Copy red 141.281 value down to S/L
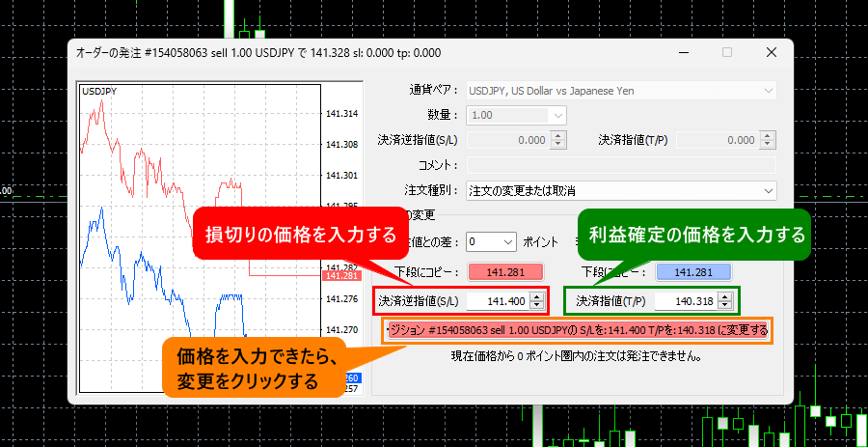This screenshot has height=447, width=868. coord(506,272)
